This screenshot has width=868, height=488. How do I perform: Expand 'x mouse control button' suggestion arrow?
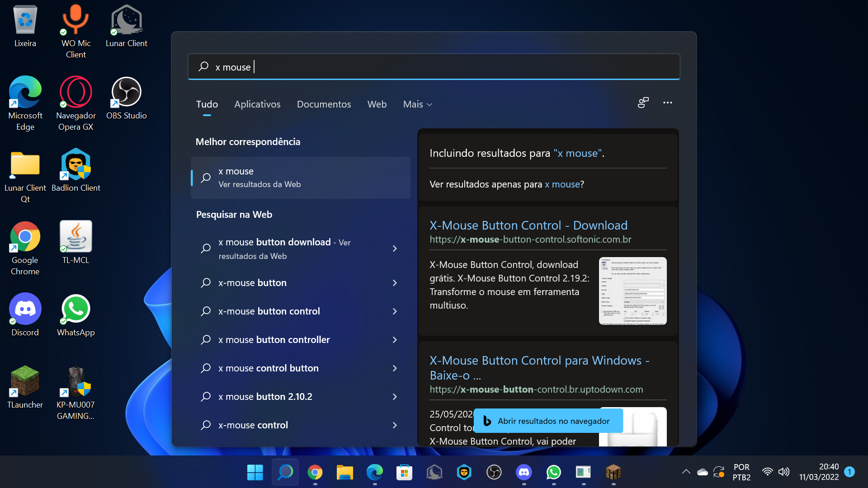click(x=395, y=368)
